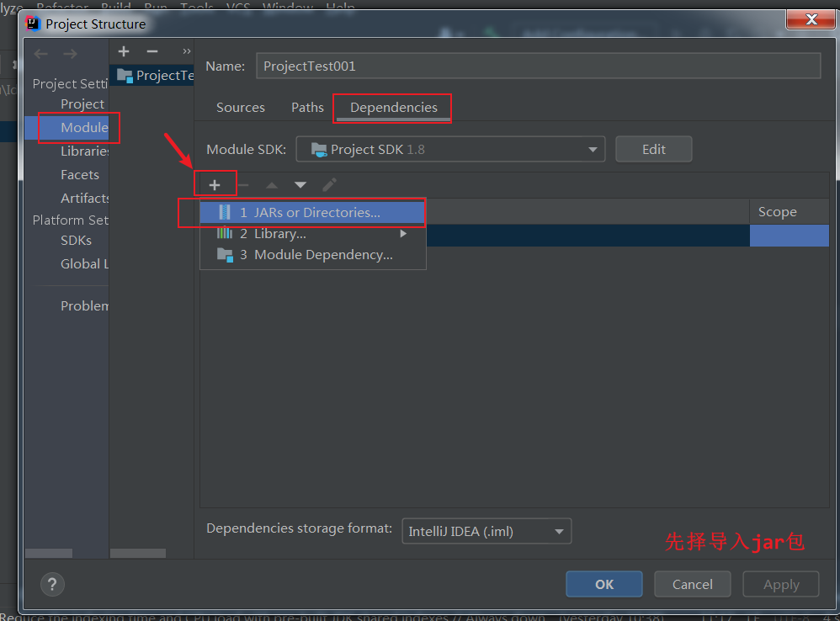Click the Library books icon in menu
Image resolution: width=840 pixels, height=621 pixels.
(225, 233)
